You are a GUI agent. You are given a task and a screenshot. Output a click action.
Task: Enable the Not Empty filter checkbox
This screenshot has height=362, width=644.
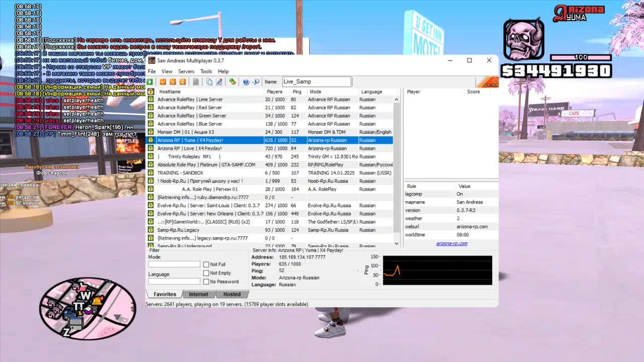click(x=206, y=273)
